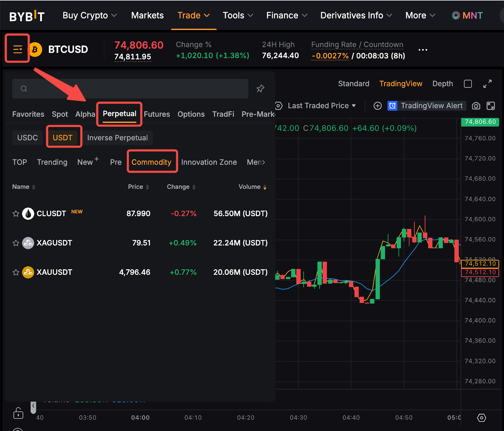Select the USDC filter button
Viewport: 504px width, 431px height.
(27, 138)
